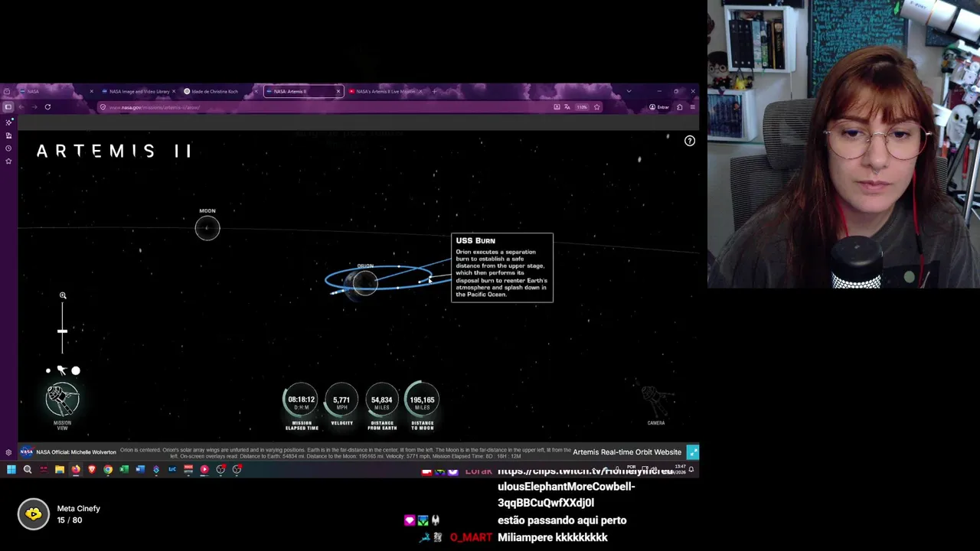
Task: Open Brave browser from the taskbar
Action: pos(92,469)
